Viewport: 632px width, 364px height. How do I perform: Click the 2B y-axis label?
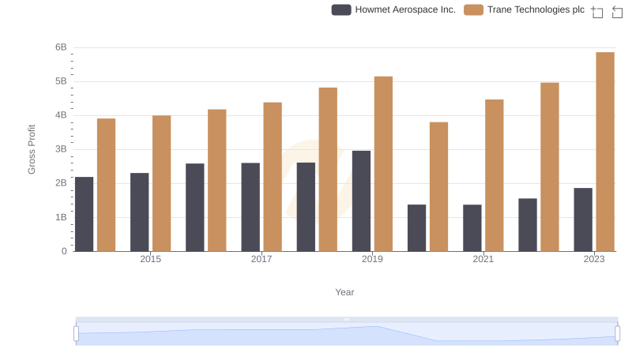(x=61, y=183)
